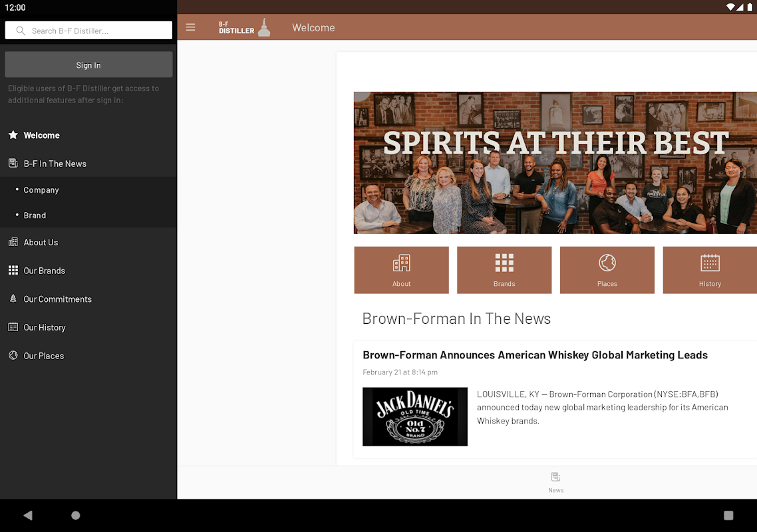Screen dimensions: 757x532
Task: Open Our Commitments in sidebar
Action: point(88,299)
